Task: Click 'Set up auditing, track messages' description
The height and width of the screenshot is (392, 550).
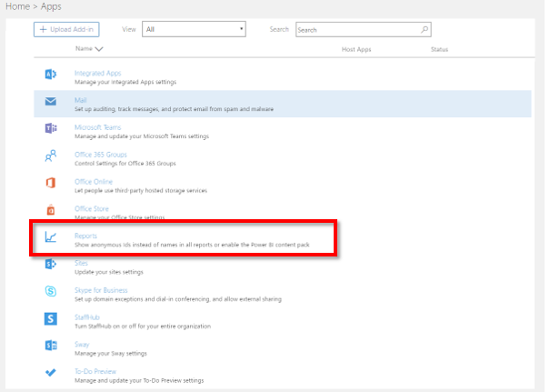Action: [x=174, y=109]
